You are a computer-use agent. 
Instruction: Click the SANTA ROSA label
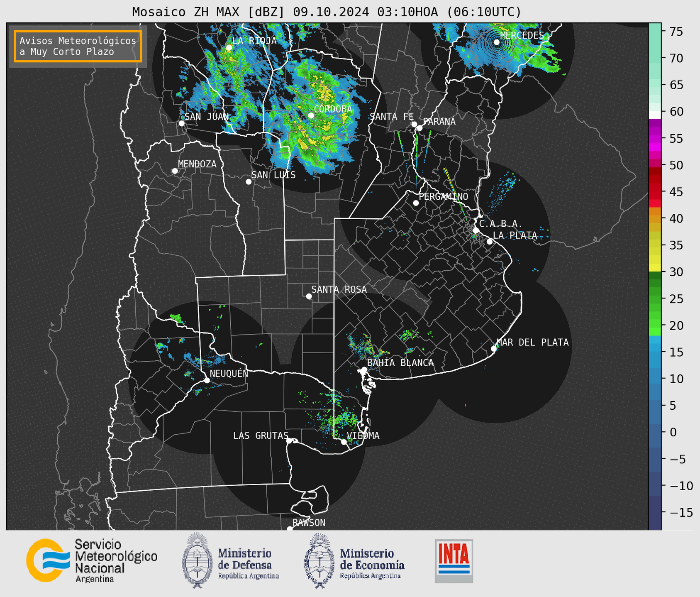pos(339,289)
